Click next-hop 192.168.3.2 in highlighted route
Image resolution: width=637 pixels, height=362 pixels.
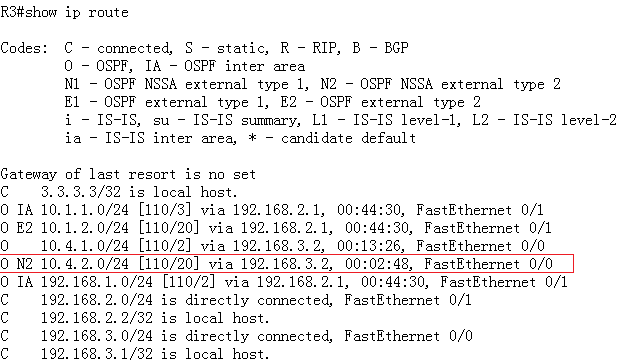[x=284, y=264]
